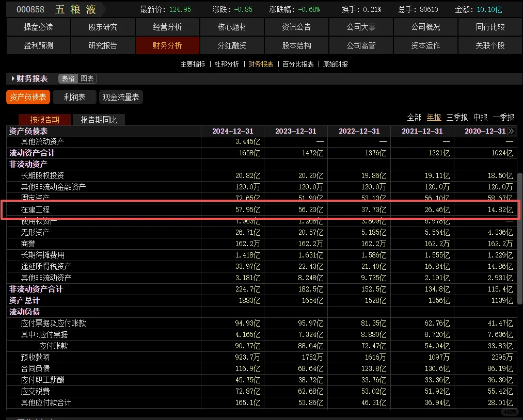The image size is (523, 420).
Task: Click the 非流动资产合计 row label
Action: pyautogui.click(x=36, y=289)
